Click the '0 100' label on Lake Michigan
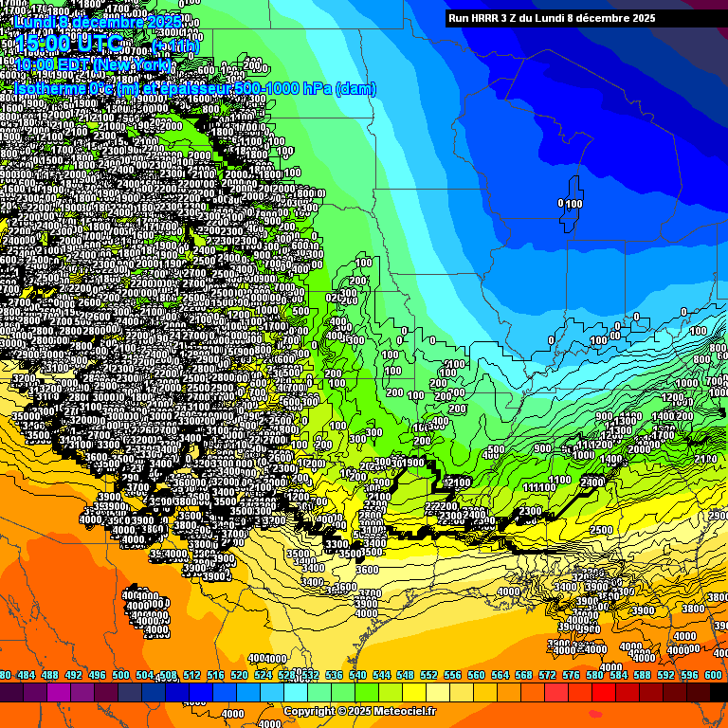This screenshot has width=728, height=728. tap(570, 203)
